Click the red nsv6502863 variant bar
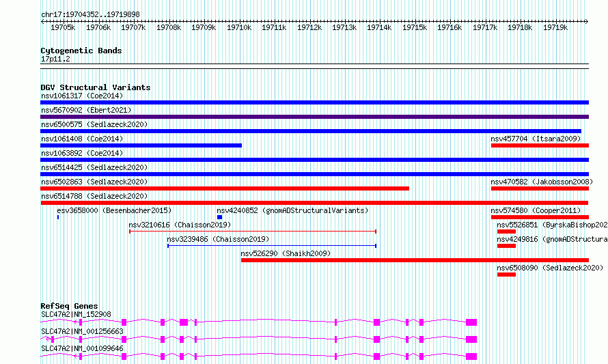Viewport: 608px width, 364px height. (x=225, y=188)
